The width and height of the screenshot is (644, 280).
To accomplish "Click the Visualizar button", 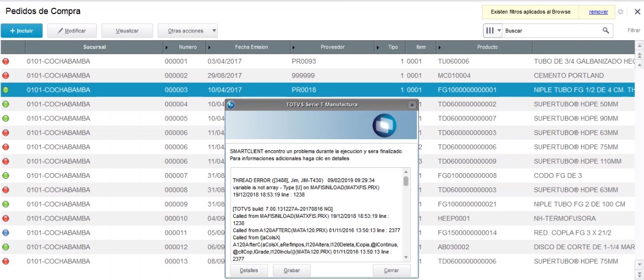I will (x=127, y=31).
